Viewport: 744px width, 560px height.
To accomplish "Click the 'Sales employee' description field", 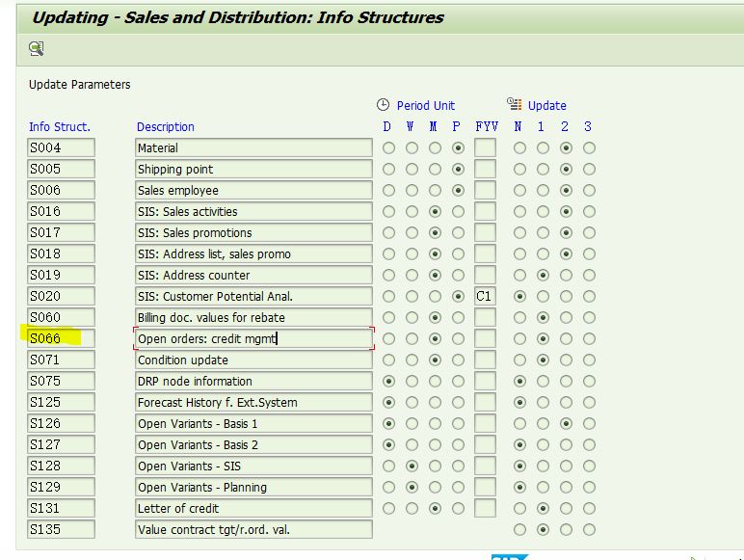I will point(253,190).
